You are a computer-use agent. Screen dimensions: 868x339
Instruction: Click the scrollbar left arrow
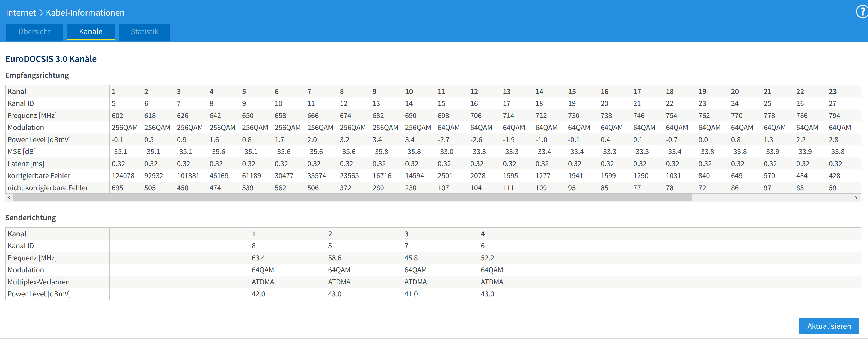coord(9,198)
